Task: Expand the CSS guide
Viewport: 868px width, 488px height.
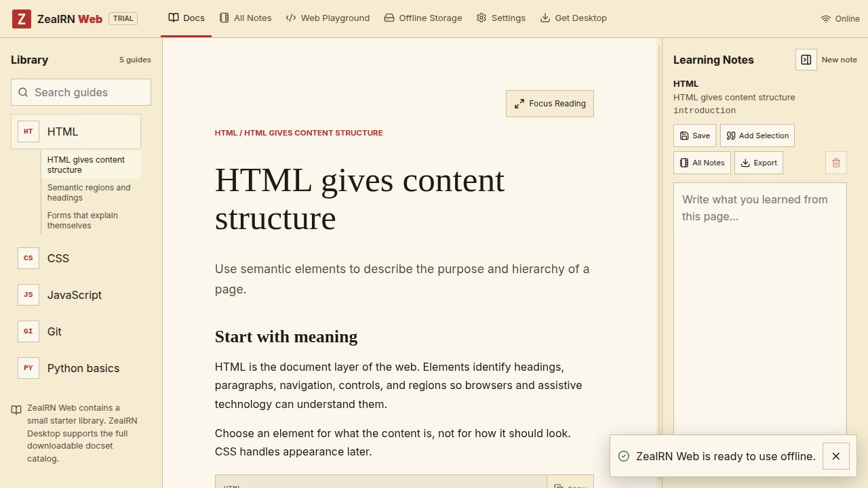Action: click(76, 258)
